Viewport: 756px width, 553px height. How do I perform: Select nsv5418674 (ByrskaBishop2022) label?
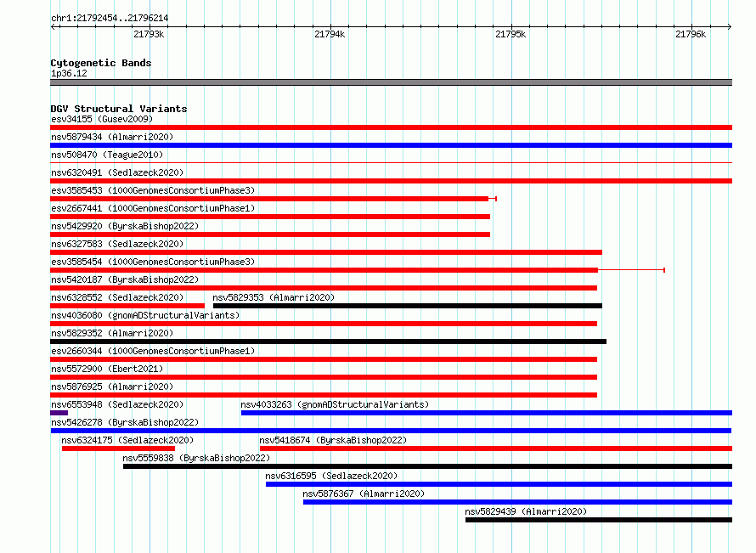pos(333,440)
